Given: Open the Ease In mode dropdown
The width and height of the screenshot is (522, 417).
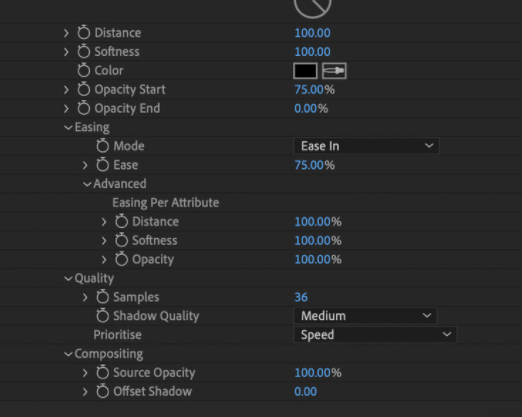Looking at the screenshot, I should [x=366, y=146].
